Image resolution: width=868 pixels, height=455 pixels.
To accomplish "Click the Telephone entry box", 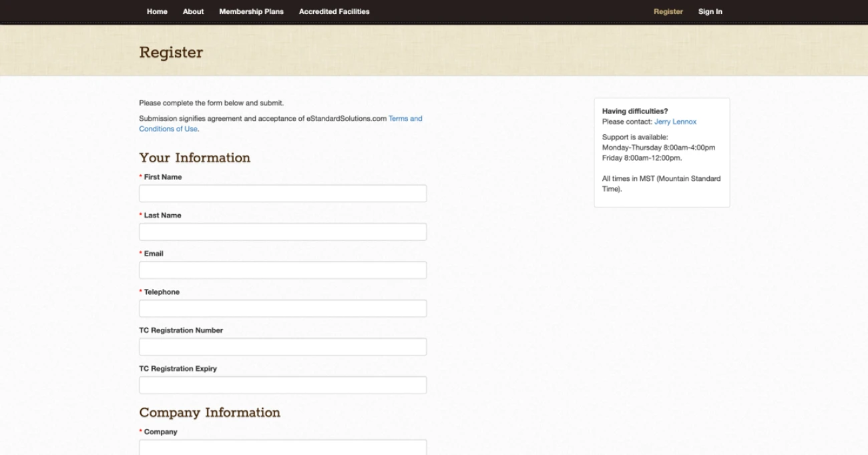I will tap(282, 308).
